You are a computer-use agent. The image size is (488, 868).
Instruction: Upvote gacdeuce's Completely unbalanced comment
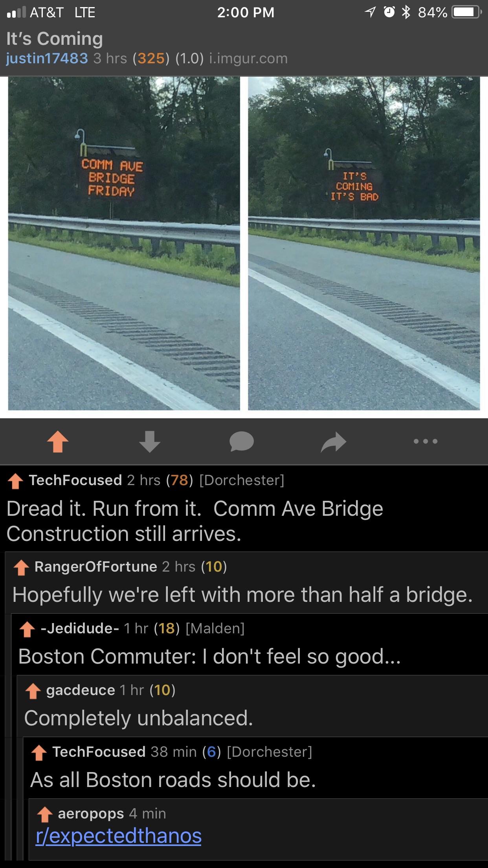click(33, 691)
